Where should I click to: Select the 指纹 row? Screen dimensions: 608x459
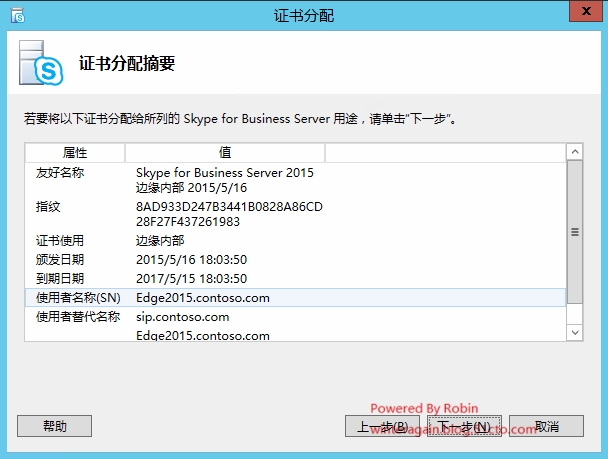click(x=295, y=214)
